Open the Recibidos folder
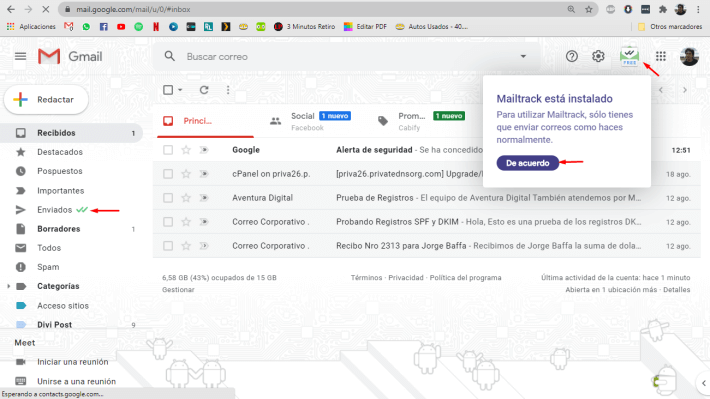 72,133
